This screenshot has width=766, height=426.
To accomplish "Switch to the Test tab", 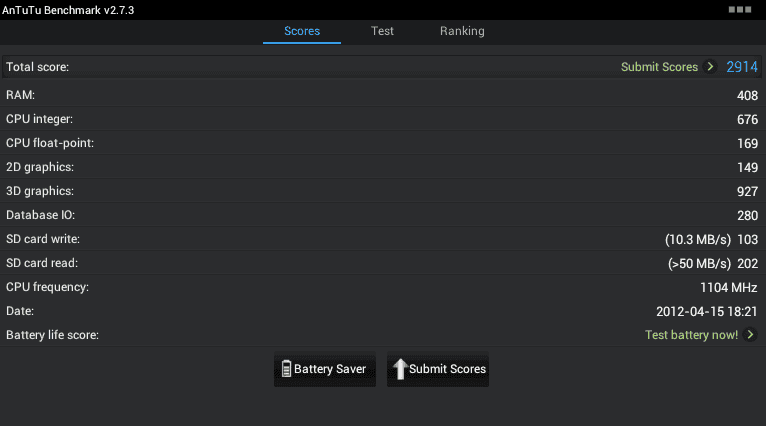I will tap(382, 31).
